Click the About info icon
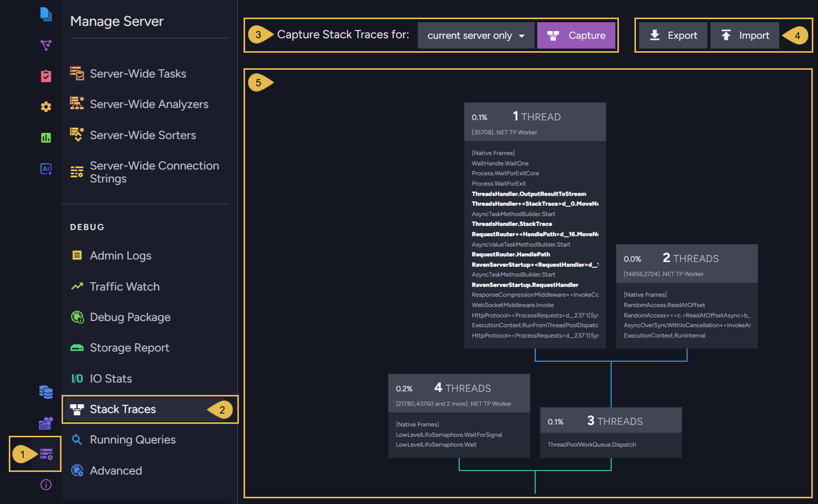818x504 pixels. click(46, 484)
